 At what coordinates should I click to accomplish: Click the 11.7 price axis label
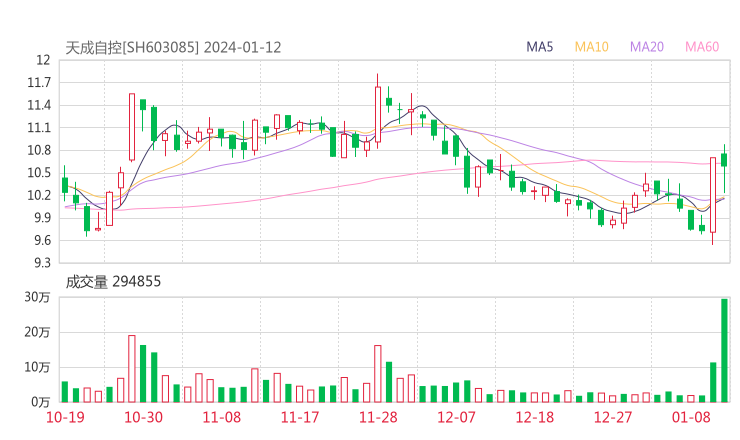pos(39,83)
